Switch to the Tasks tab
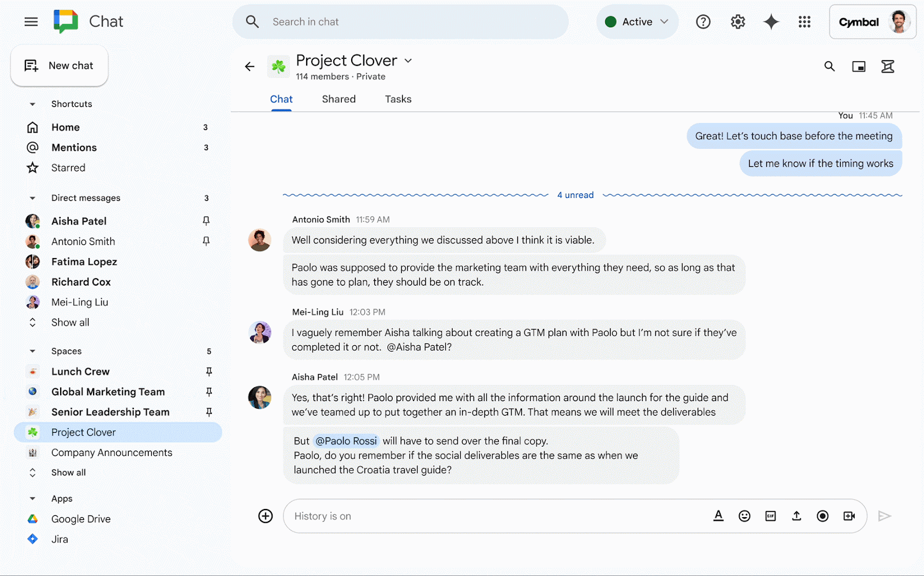This screenshot has height=576, width=924. tap(398, 99)
